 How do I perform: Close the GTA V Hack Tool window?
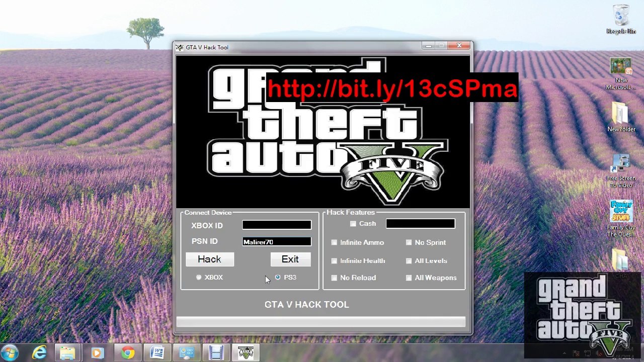click(459, 46)
